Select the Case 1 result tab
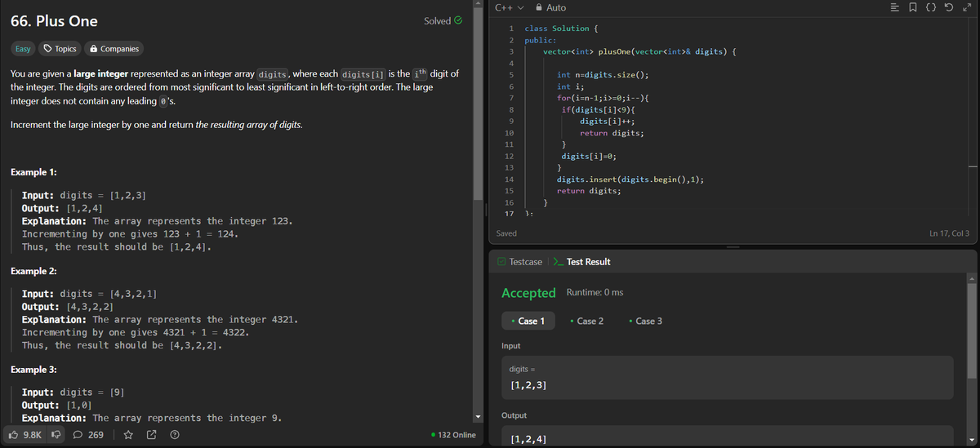The image size is (980, 448). [x=528, y=321]
